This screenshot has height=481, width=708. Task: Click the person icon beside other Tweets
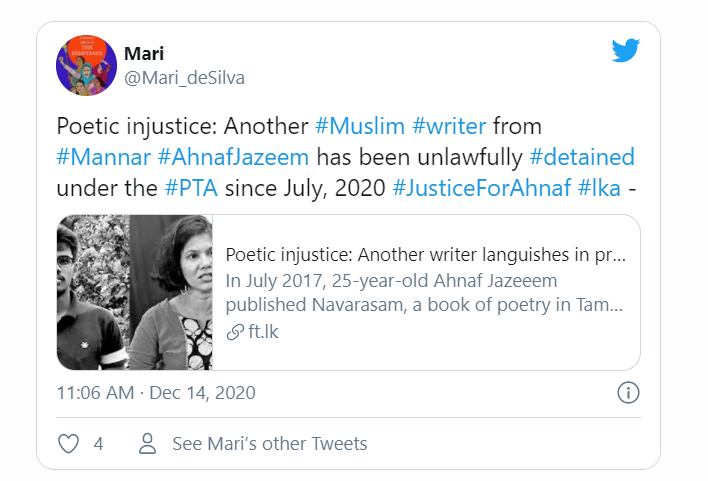148,443
